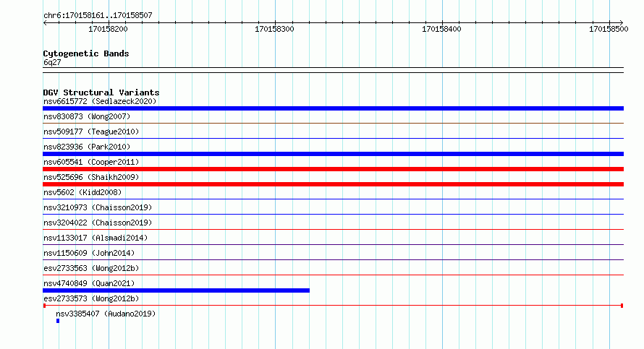644x349 pixels.
Task: Click the DGV Structural Variants track title
Action: pos(101,92)
